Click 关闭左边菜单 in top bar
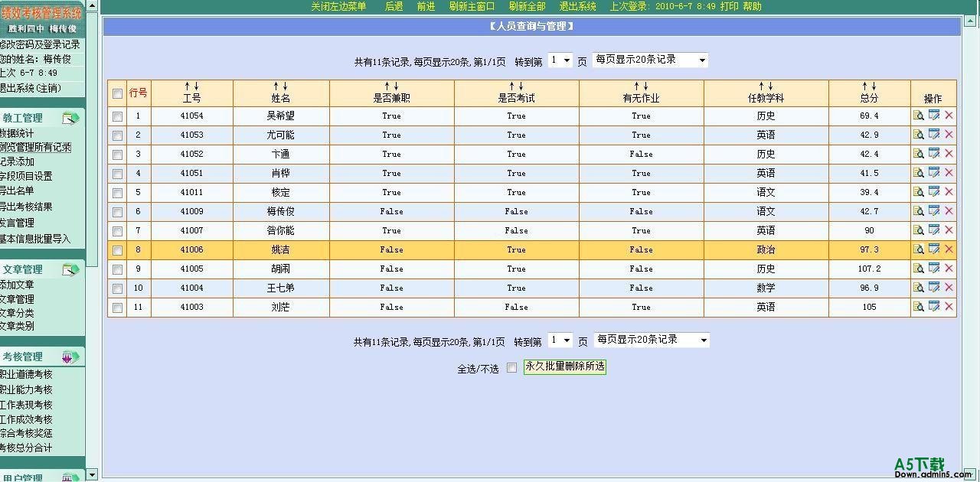Screen dimensions: 980x482 pyautogui.click(x=338, y=6)
